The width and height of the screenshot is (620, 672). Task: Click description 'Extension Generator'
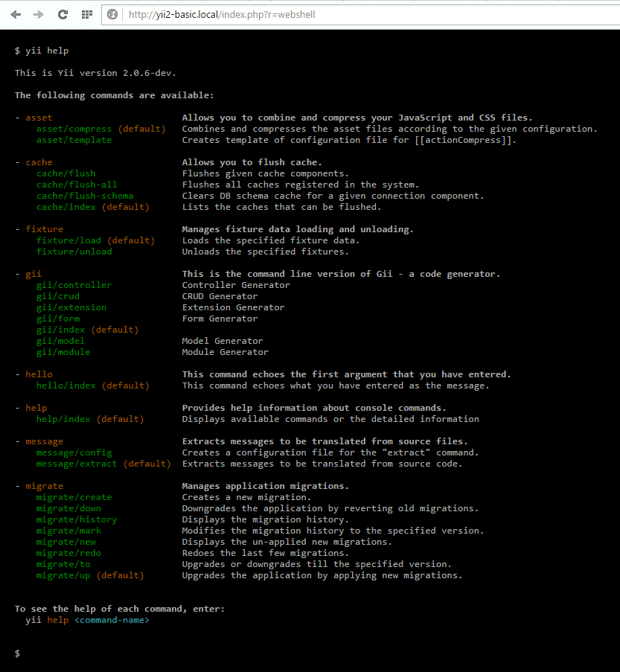point(233,307)
